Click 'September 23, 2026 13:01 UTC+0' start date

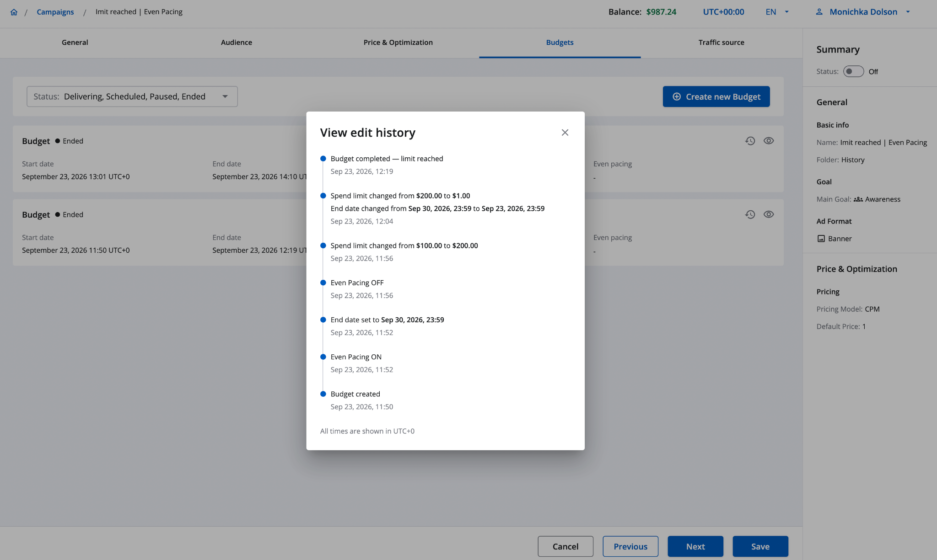coord(76,176)
